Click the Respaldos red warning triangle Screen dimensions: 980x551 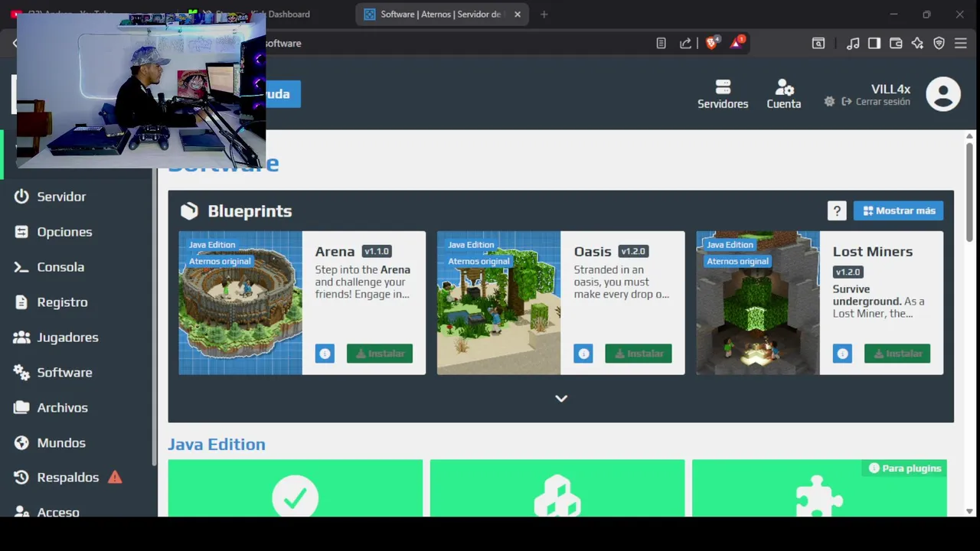pos(115,478)
